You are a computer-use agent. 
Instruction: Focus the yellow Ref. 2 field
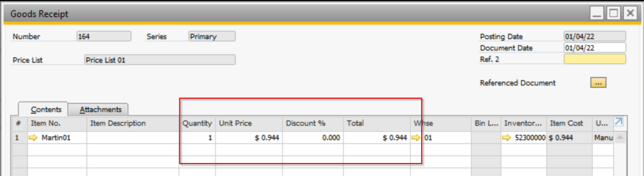point(595,59)
